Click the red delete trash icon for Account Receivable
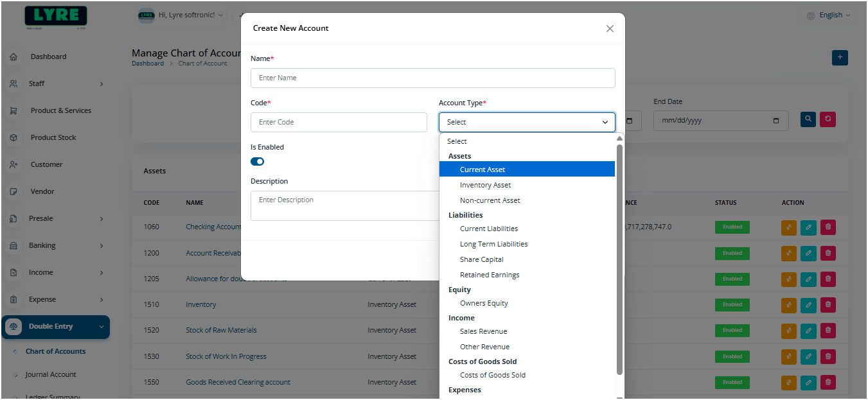The height and width of the screenshot is (400, 868). tap(828, 253)
